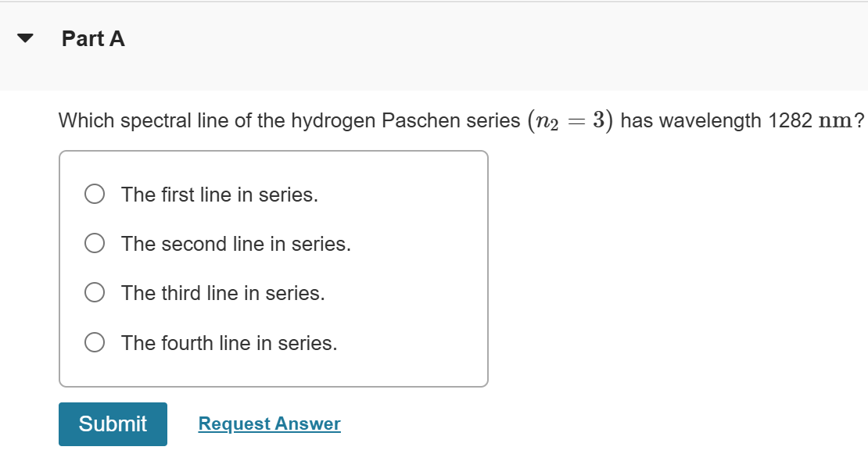Check the option circle for third answer
Screen dimensions: 868x461
[94, 292]
